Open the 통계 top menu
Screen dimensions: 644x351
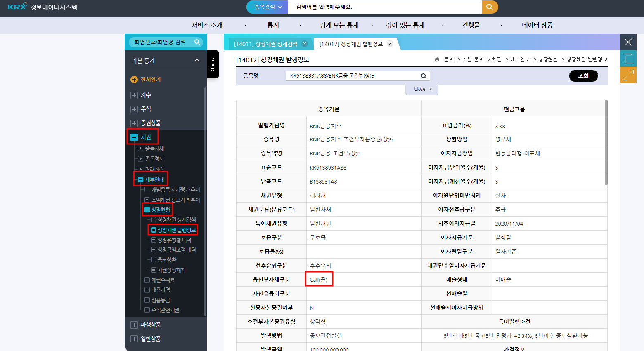click(273, 25)
